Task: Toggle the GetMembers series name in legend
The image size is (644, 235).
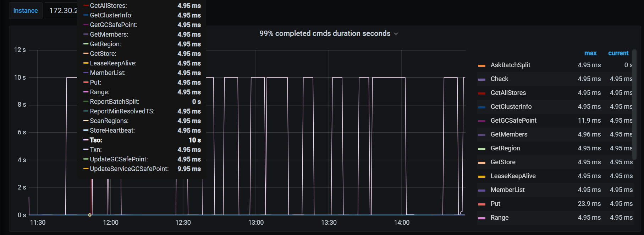Action: coord(509,134)
